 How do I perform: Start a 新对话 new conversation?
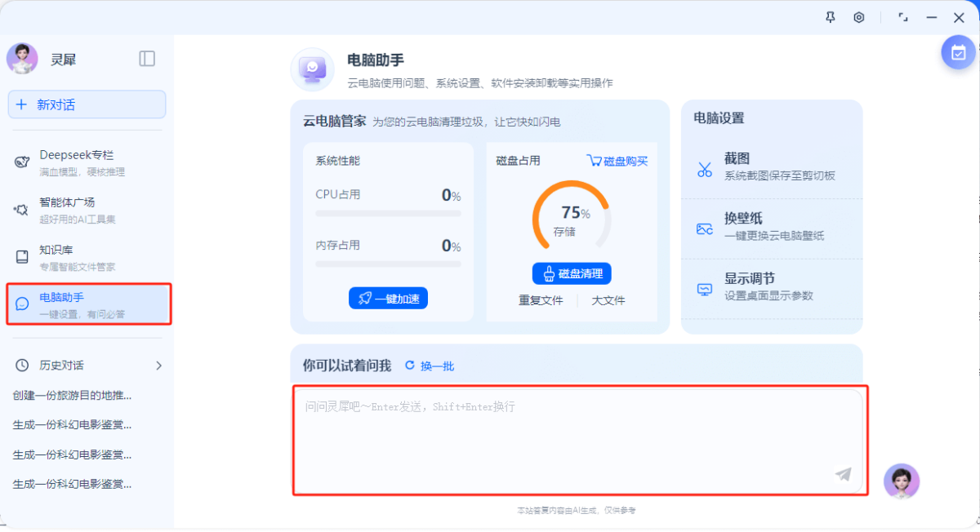pyautogui.click(x=87, y=104)
